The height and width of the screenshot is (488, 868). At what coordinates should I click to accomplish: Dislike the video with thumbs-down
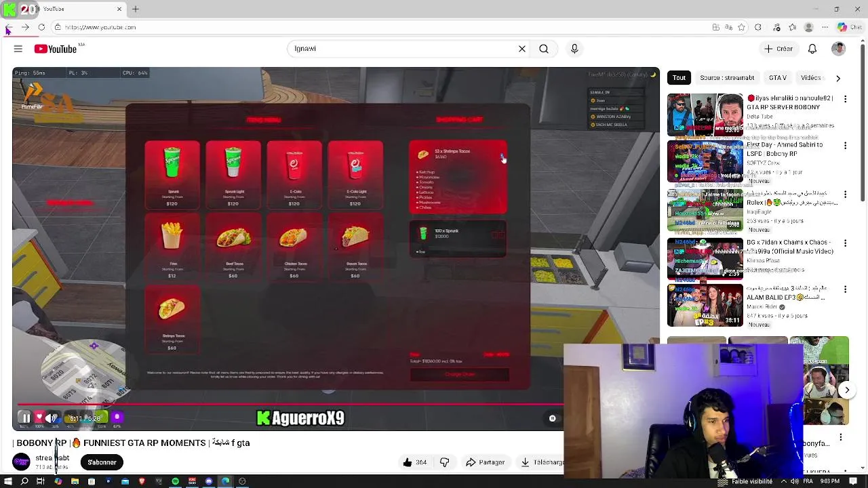point(445,462)
